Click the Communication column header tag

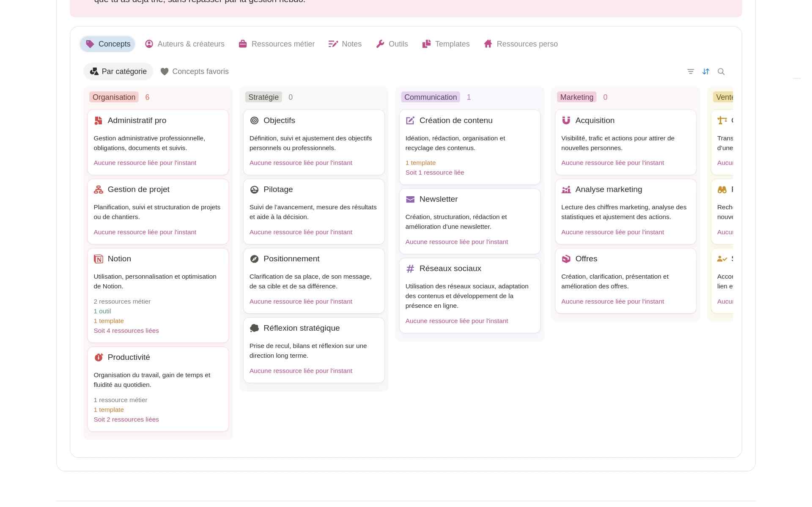431,97
